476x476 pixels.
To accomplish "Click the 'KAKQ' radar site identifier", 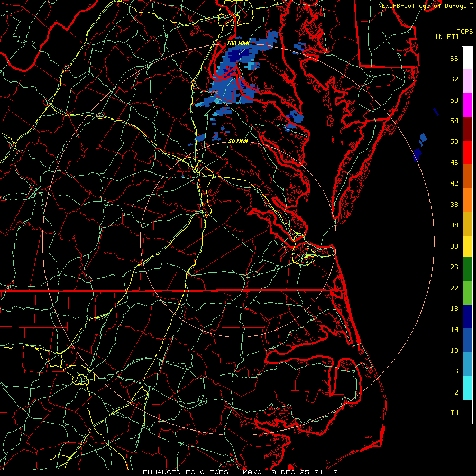I will [x=253, y=472].
